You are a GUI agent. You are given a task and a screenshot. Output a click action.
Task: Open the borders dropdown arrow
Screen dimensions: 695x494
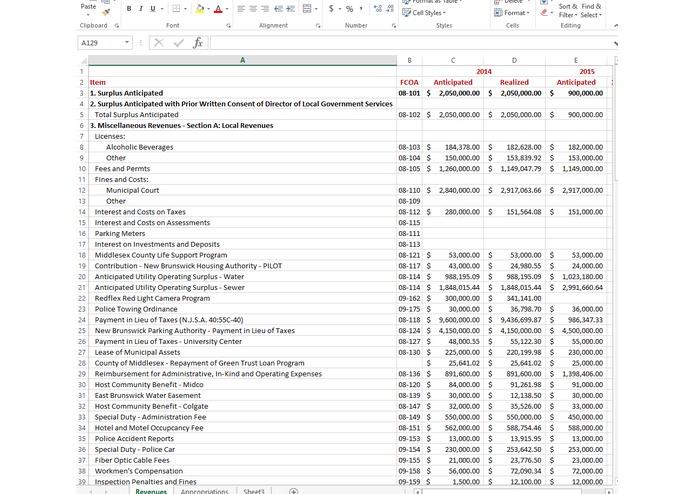(x=185, y=9)
